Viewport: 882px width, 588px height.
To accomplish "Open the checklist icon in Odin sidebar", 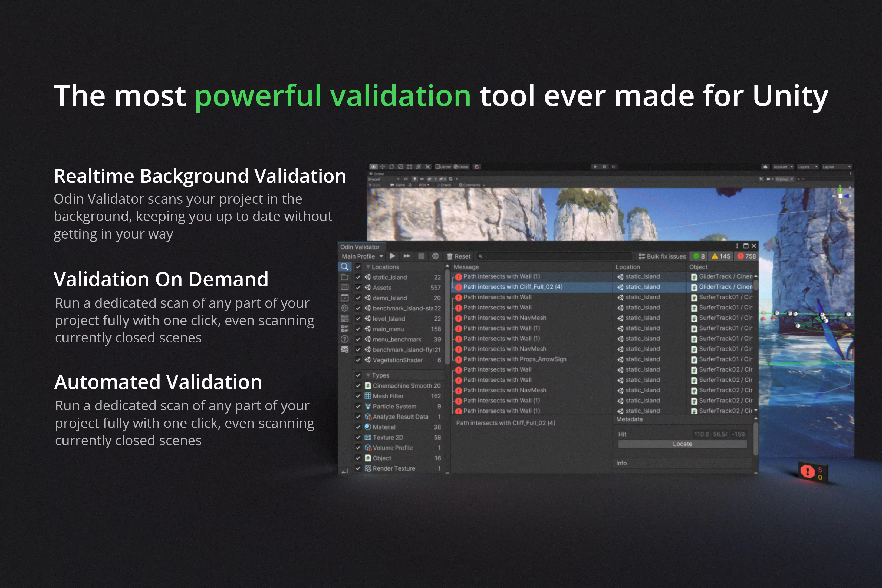I will (344, 329).
